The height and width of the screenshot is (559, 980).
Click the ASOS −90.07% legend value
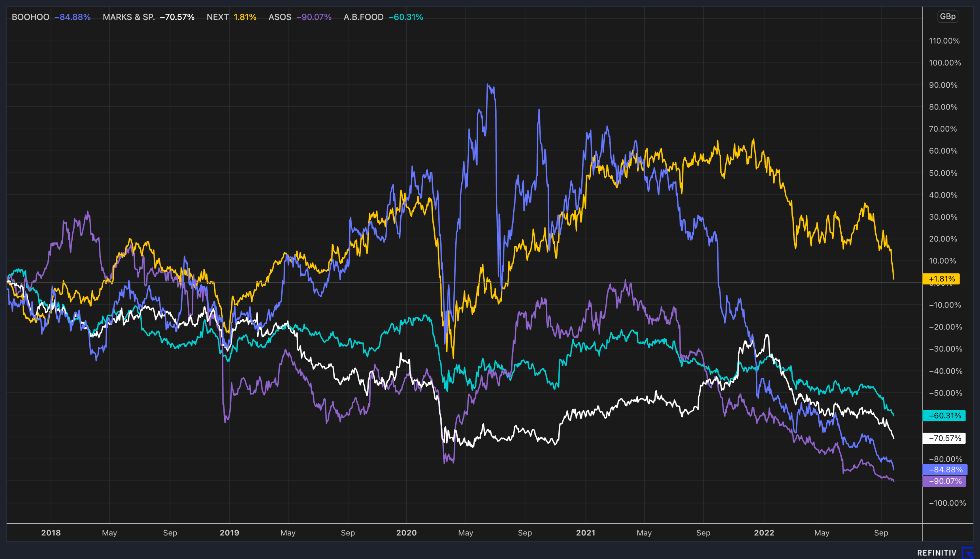coord(314,17)
